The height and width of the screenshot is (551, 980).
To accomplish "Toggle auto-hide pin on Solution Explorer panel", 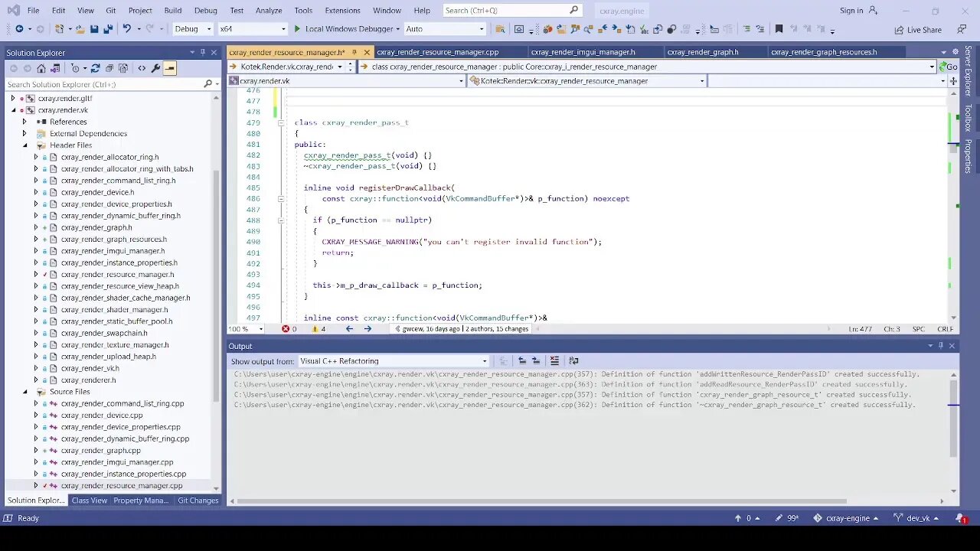I will tap(203, 52).
